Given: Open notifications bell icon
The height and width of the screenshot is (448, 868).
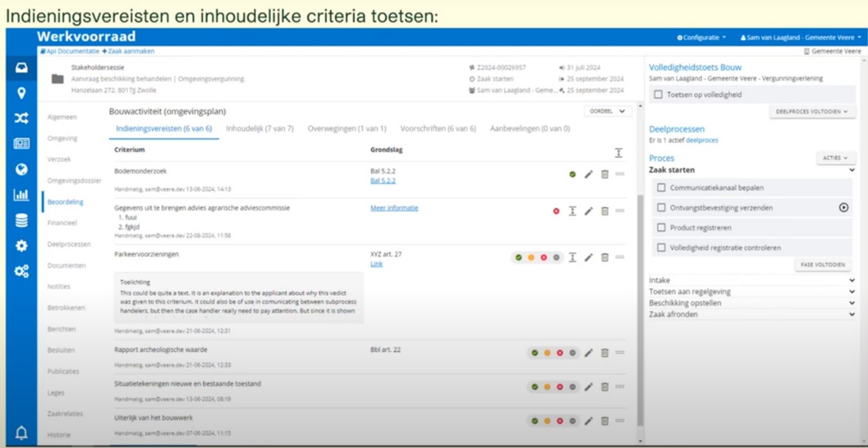Looking at the screenshot, I should coord(21,433).
